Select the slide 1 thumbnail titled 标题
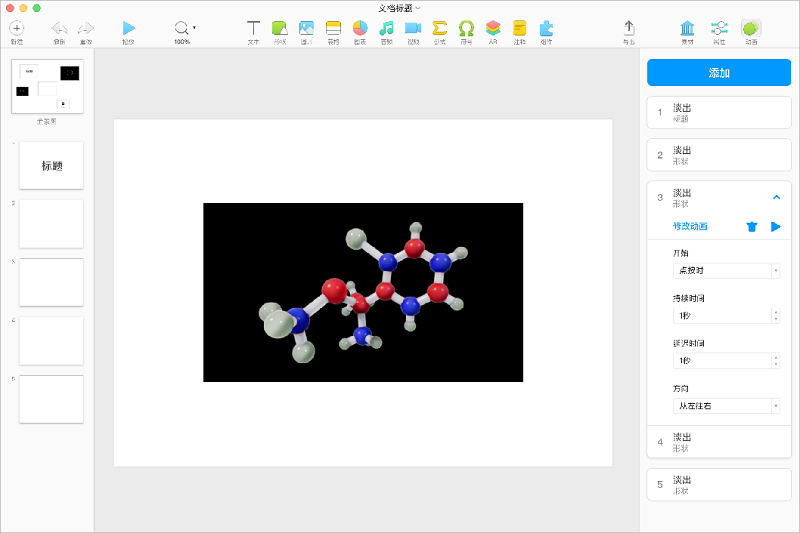 (x=51, y=165)
